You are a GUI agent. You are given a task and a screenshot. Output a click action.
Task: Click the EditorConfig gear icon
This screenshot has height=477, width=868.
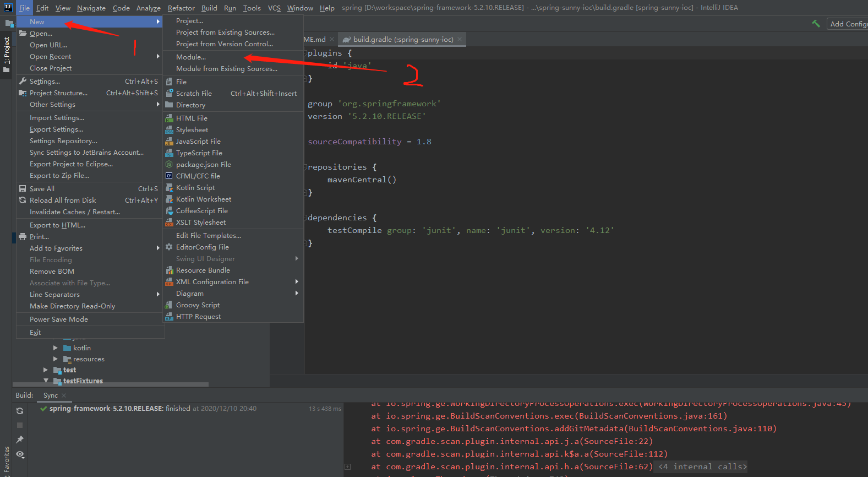tap(169, 247)
